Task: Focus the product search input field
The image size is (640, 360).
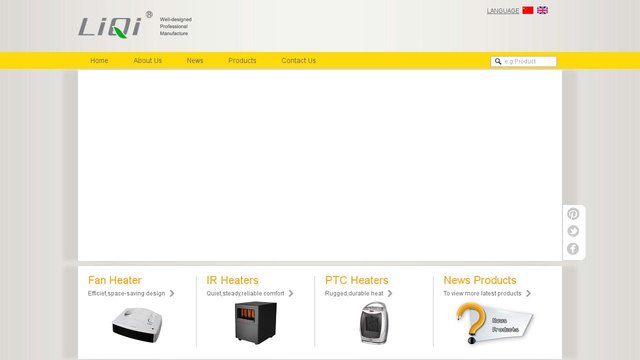Action: 529,61
